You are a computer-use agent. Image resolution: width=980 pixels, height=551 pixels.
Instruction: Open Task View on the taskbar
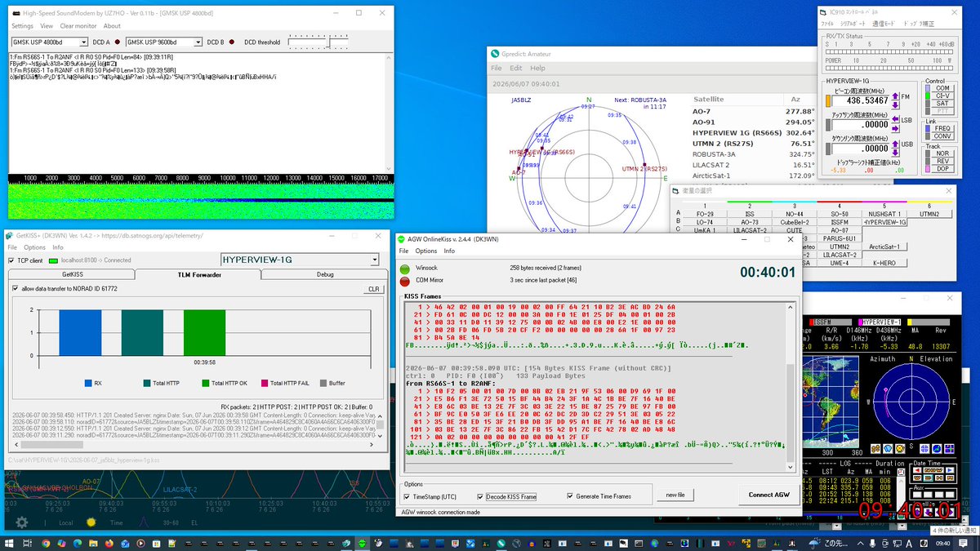click(x=27, y=544)
